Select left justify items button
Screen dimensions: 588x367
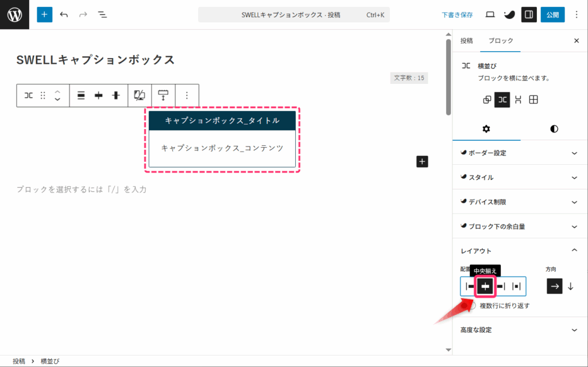click(469, 287)
